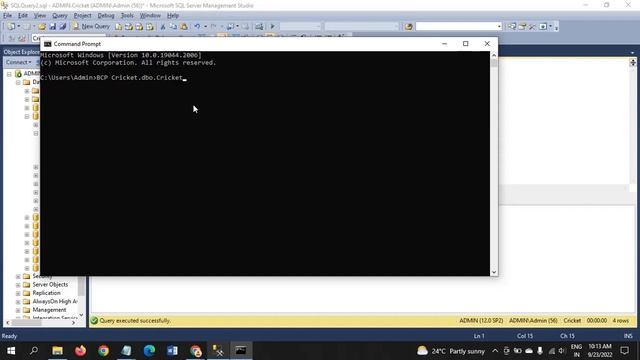
Task: Click the Paste icon in toolbar
Action: tap(184, 27)
